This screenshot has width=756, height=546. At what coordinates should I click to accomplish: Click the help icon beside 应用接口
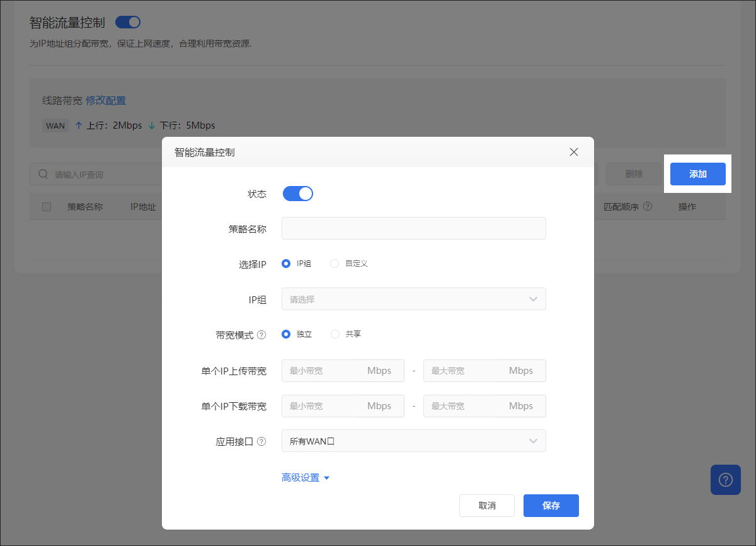point(261,442)
